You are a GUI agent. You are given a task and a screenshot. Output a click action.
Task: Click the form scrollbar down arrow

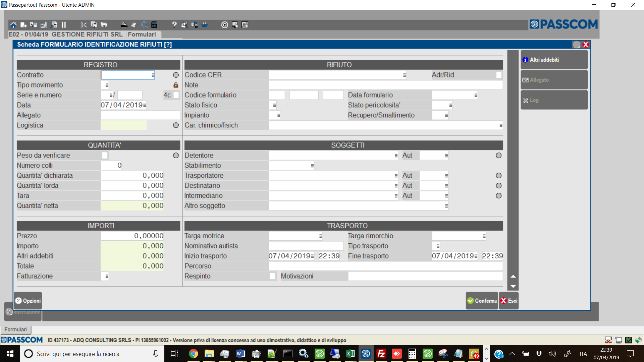point(513,286)
